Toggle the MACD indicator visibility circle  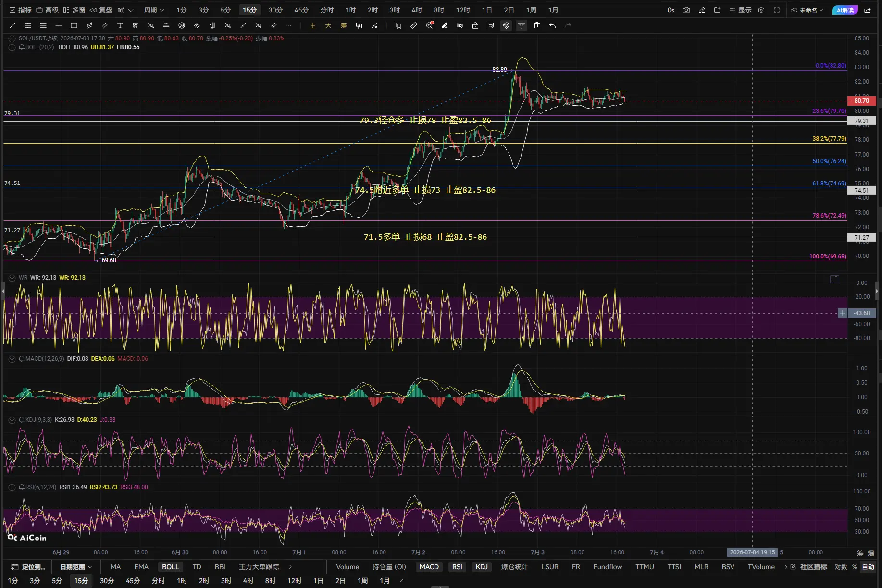[12, 359]
